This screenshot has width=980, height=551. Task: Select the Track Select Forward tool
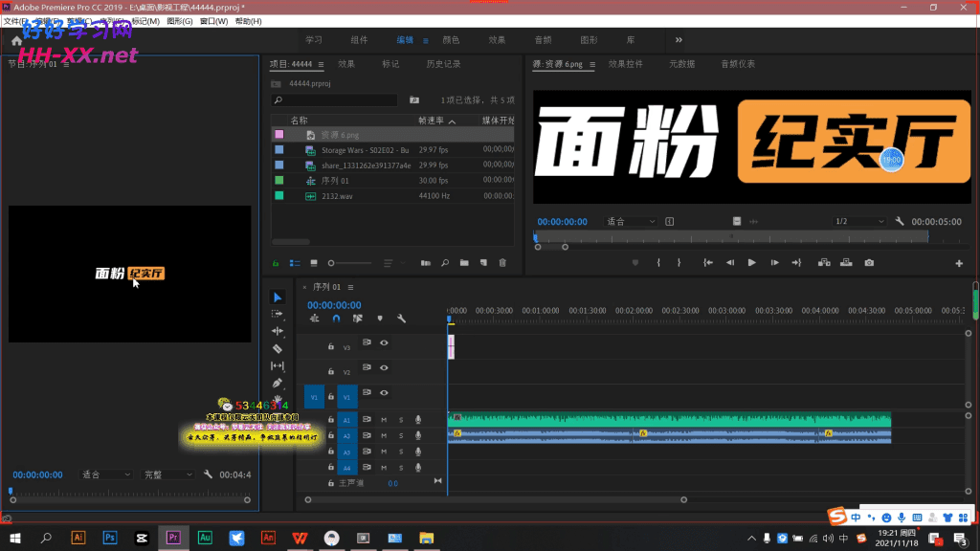point(278,314)
